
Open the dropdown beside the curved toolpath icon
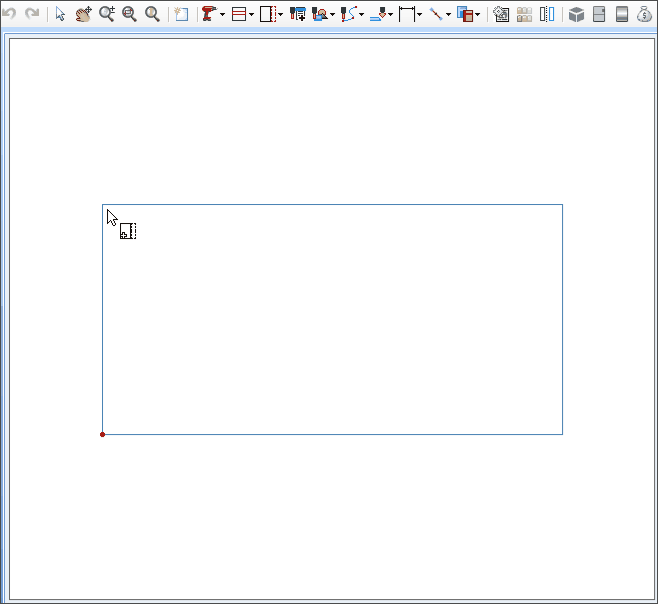[x=361, y=15]
